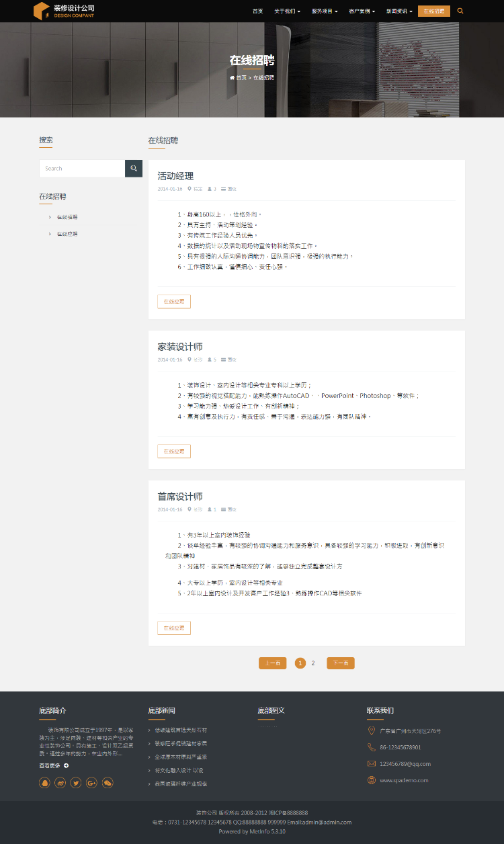504x844 pixels.
Task: Open 在线应聘 in the sidebar list
Action: click(x=67, y=234)
